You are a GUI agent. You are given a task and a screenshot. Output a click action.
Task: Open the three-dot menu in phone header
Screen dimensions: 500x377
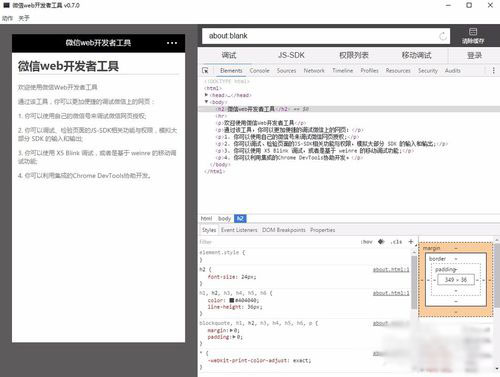pyautogui.click(x=172, y=43)
